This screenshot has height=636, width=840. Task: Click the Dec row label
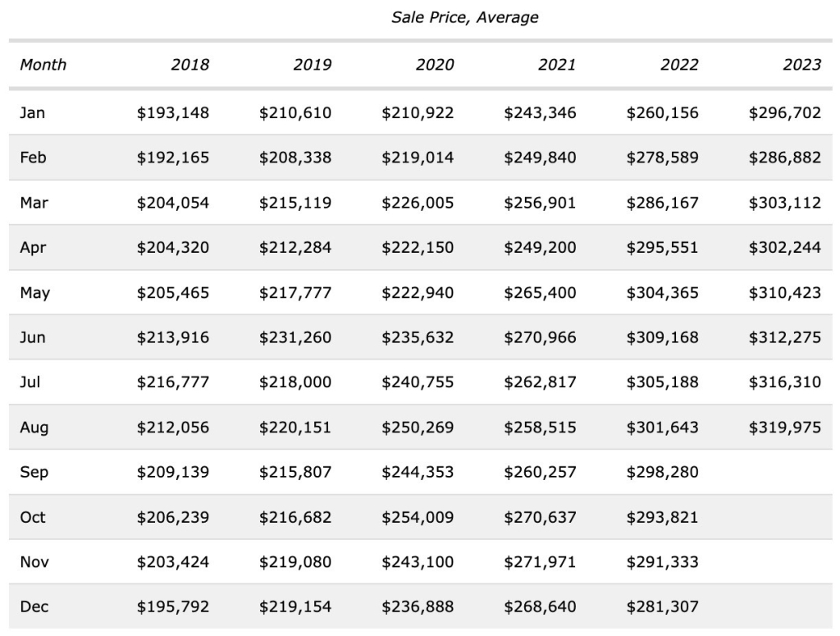pyautogui.click(x=34, y=607)
